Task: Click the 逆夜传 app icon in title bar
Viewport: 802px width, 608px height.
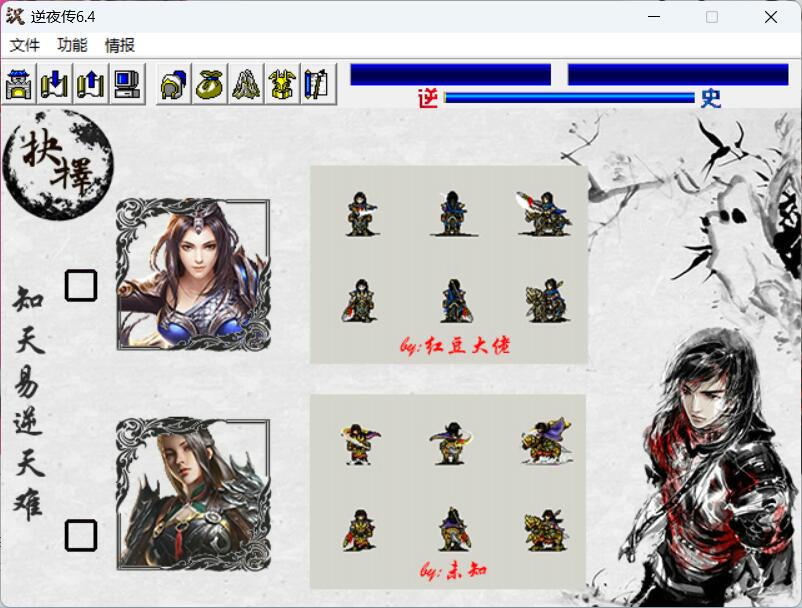Action: (x=15, y=16)
